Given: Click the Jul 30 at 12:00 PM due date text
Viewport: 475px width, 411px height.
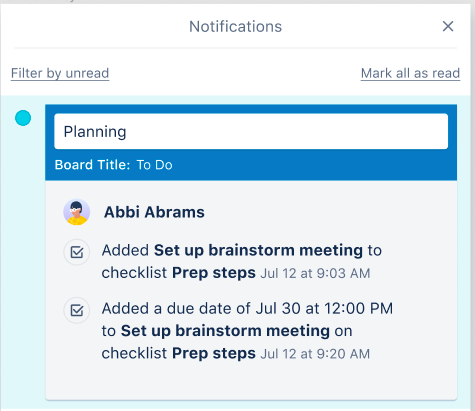Looking at the screenshot, I should pyautogui.click(x=324, y=308).
